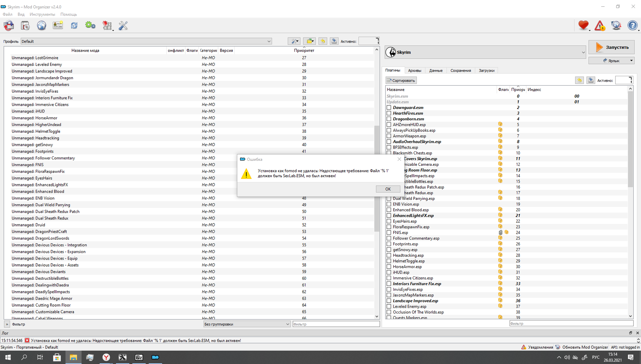Image resolution: width=641 pixels, height=364 pixels.
Task: Open the grouping dropdown 'Без группировки'
Action: (x=246, y=324)
